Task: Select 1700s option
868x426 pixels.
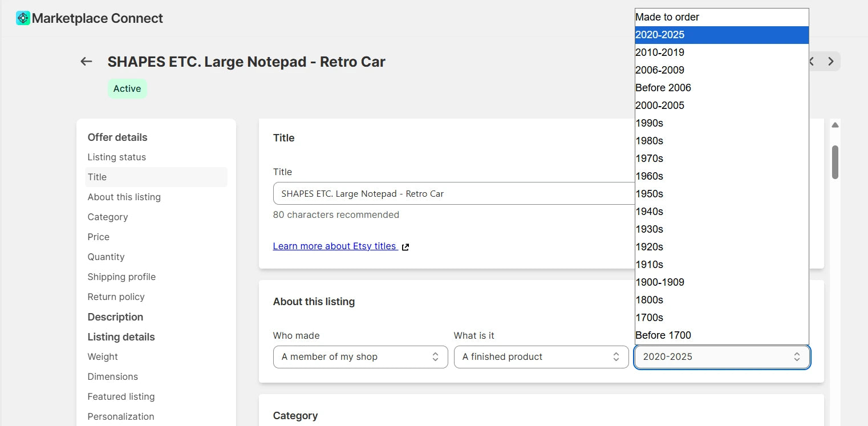Action: point(722,318)
